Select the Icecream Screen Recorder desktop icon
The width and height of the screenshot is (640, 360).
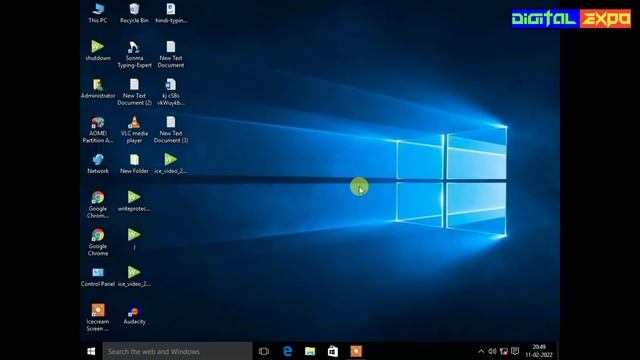click(98, 317)
